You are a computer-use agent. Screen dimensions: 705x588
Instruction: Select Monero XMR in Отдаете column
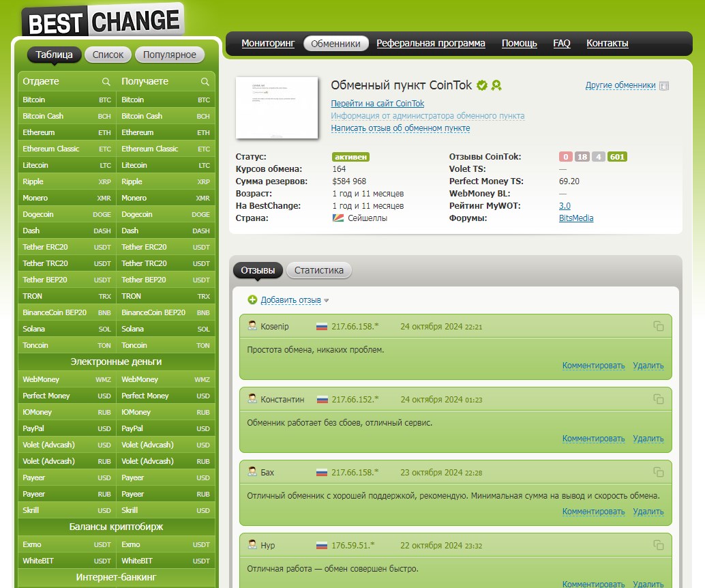[x=67, y=198]
